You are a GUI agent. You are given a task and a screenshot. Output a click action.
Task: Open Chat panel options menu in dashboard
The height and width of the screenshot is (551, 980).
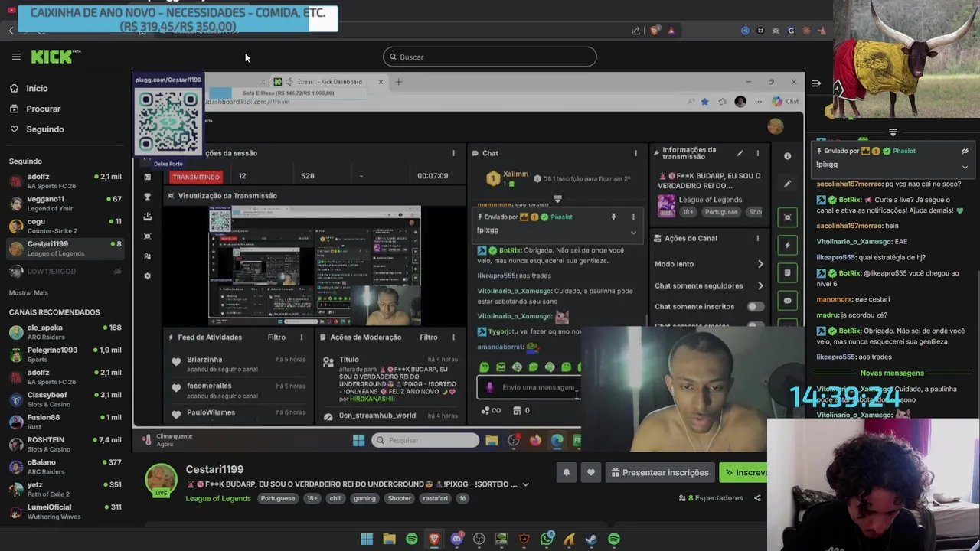[x=635, y=153]
